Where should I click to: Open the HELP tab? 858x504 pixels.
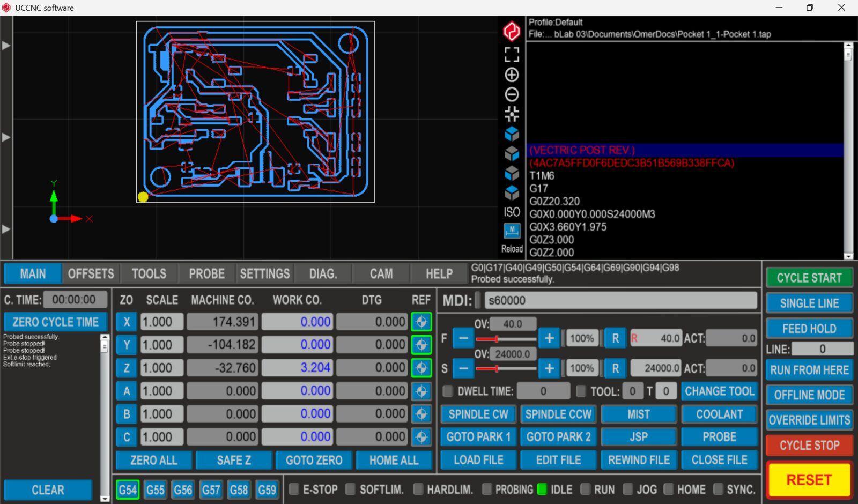point(439,273)
